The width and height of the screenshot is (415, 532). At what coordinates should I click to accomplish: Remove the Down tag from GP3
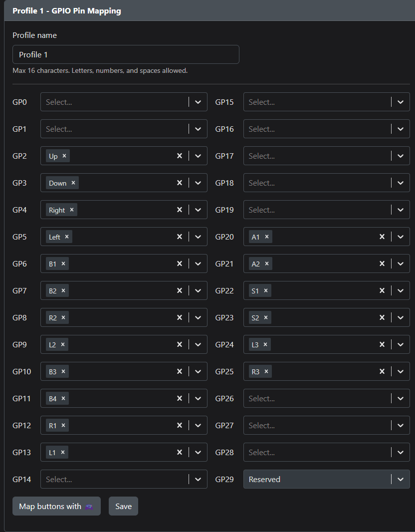[x=73, y=183]
